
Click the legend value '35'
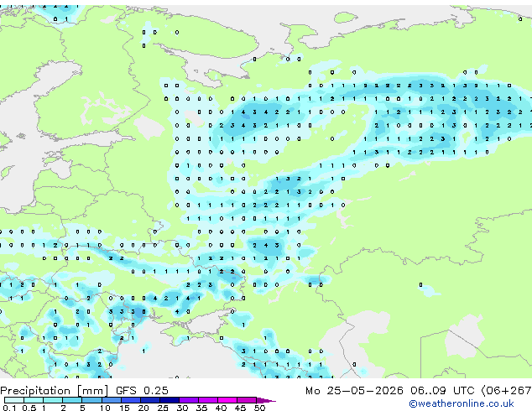[x=201, y=408]
